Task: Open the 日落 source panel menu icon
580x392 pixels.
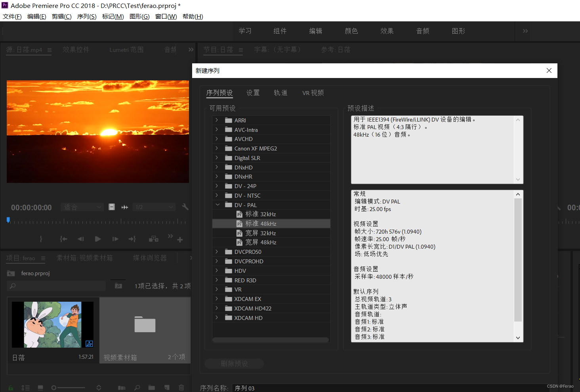Action: pyautogui.click(x=50, y=50)
